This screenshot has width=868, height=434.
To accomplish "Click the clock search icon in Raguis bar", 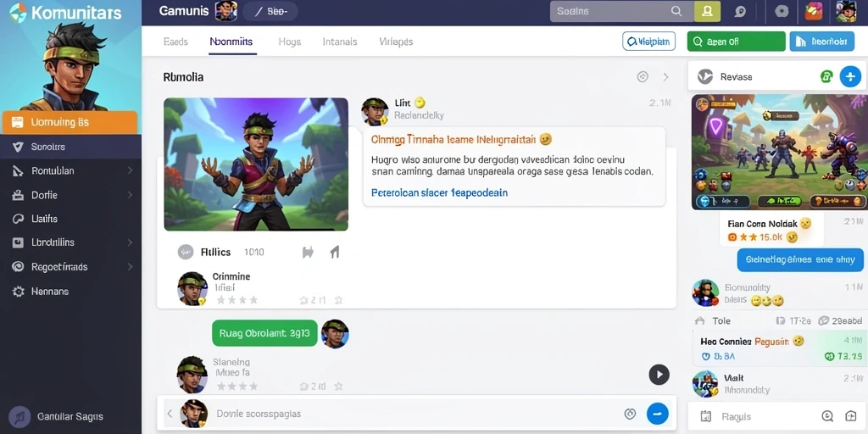I will pos(827,416).
